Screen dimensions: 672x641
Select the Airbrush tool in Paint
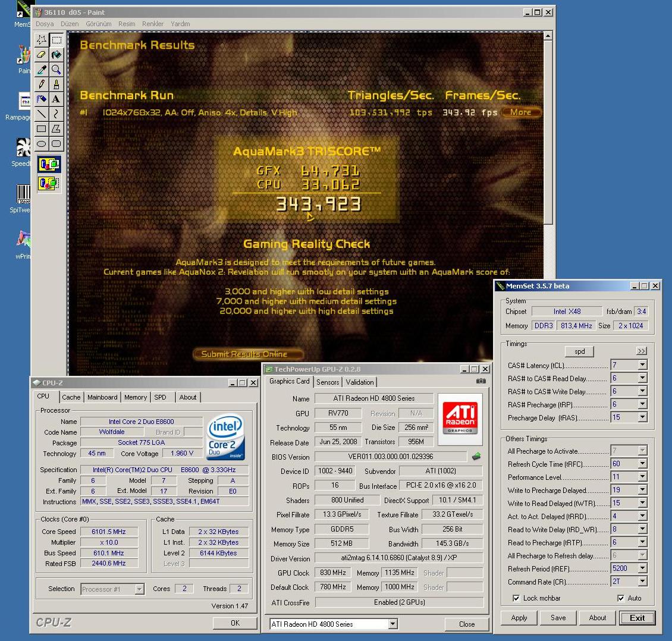click(42, 99)
